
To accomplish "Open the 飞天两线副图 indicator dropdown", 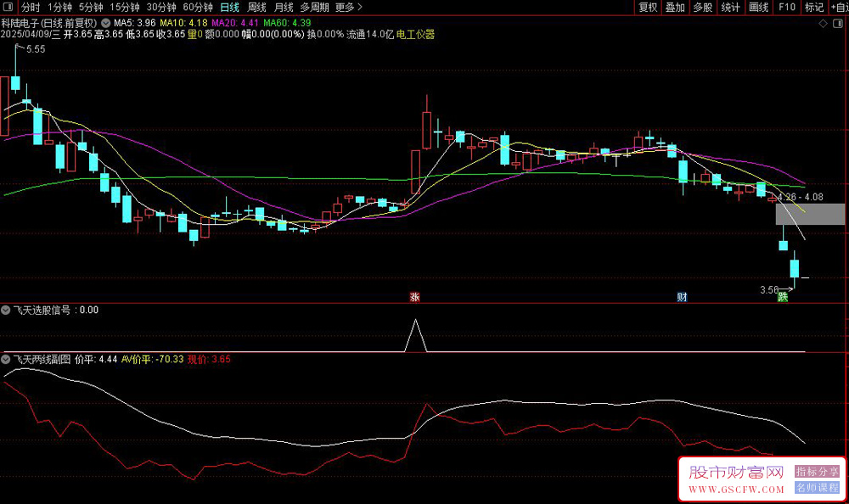I will [x=5, y=359].
